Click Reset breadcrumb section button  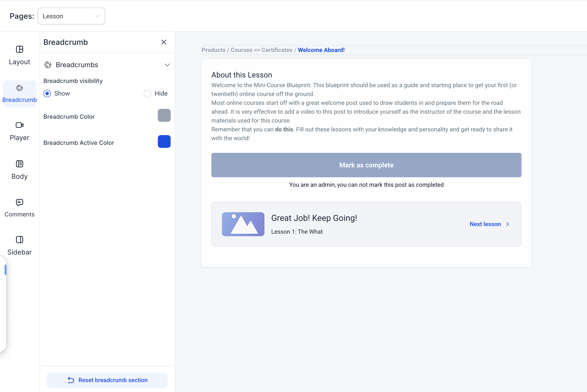(x=107, y=380)
